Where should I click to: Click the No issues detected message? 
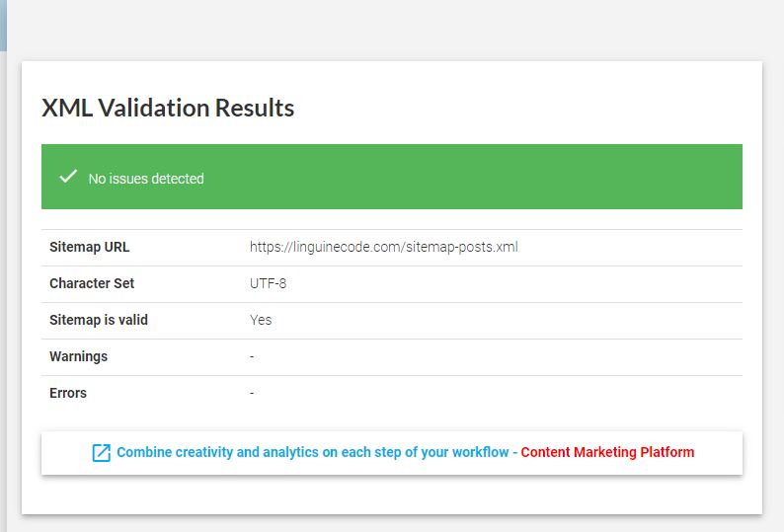click(146, 179)
